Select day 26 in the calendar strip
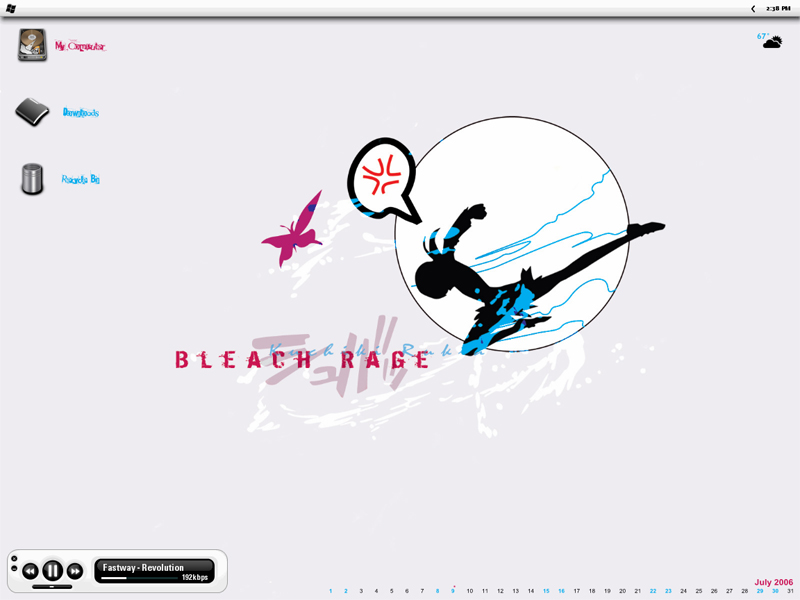Image resolution: width=800 pixels, height=600 pixels. [714, 591]
